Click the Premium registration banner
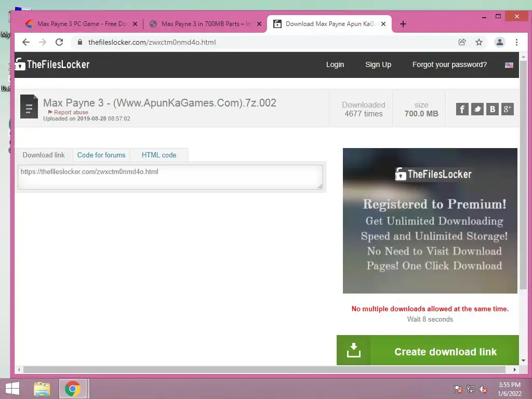 tap(430, 220)
